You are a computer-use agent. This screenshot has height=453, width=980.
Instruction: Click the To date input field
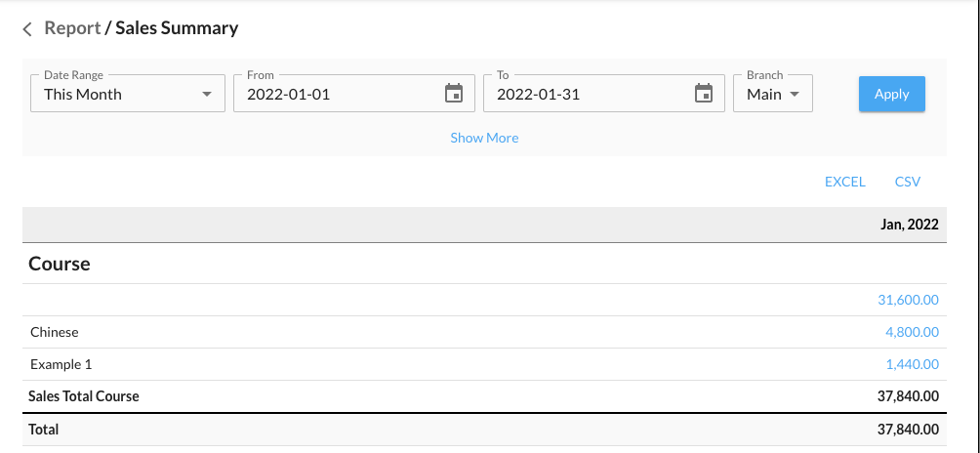[x=587, y=95]
